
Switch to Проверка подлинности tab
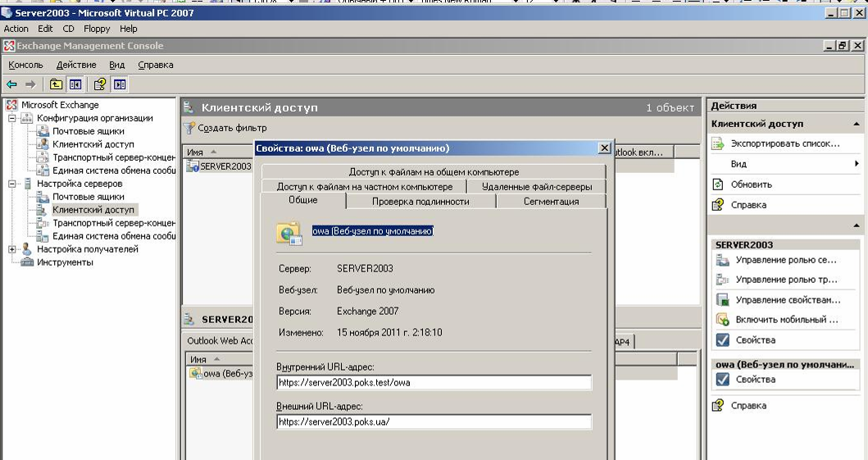tap(420, 202)
